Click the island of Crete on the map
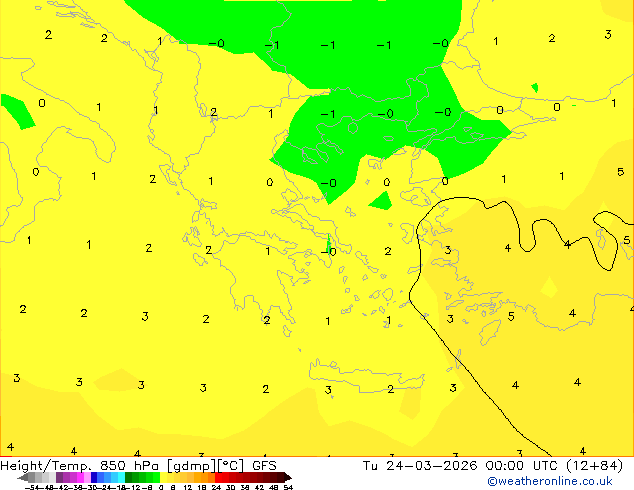This screenshot has height=490, width=634. (366, 376)
